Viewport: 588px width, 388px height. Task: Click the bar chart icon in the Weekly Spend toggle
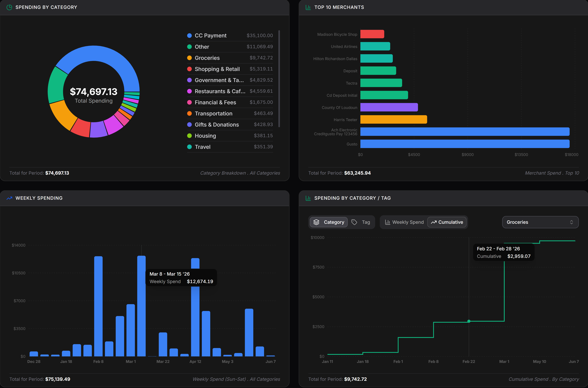pyautogui.click(x=387, y=222)
